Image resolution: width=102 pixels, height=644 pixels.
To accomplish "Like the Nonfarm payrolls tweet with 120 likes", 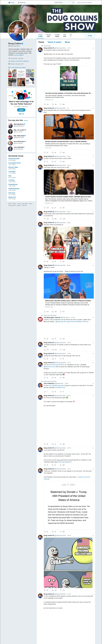I will [61, 152].
